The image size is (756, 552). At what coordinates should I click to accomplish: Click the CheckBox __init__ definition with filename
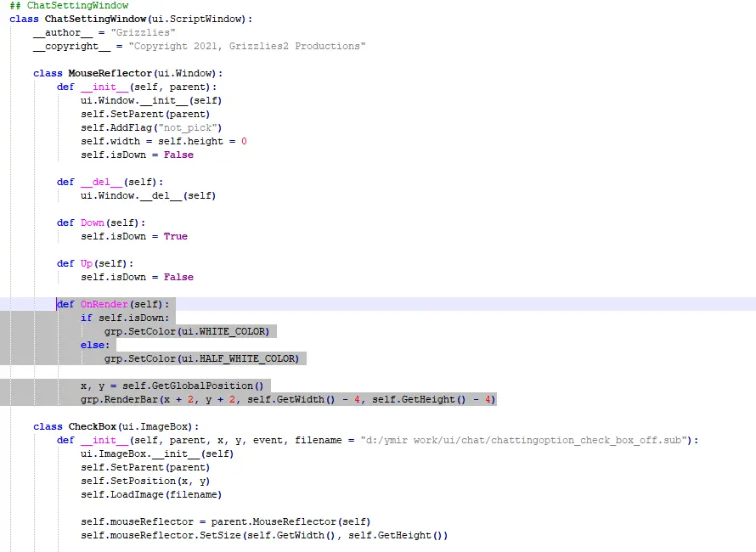pos(377,440)
